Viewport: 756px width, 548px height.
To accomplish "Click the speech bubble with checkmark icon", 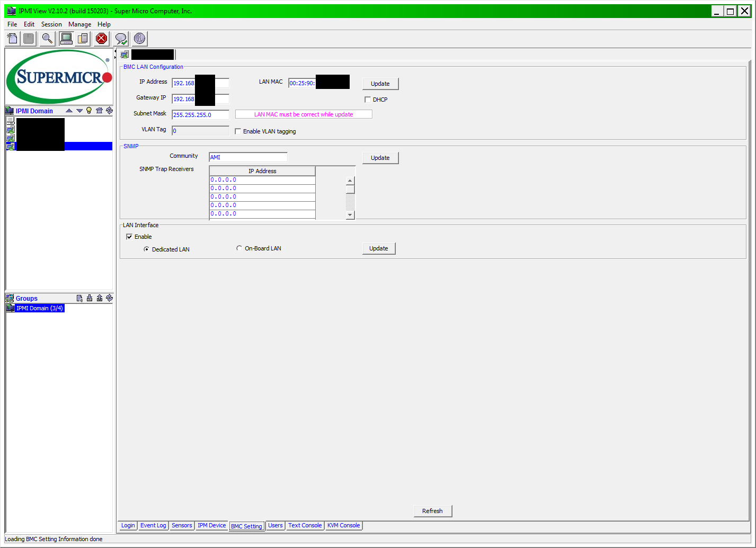I will (121, 39).
